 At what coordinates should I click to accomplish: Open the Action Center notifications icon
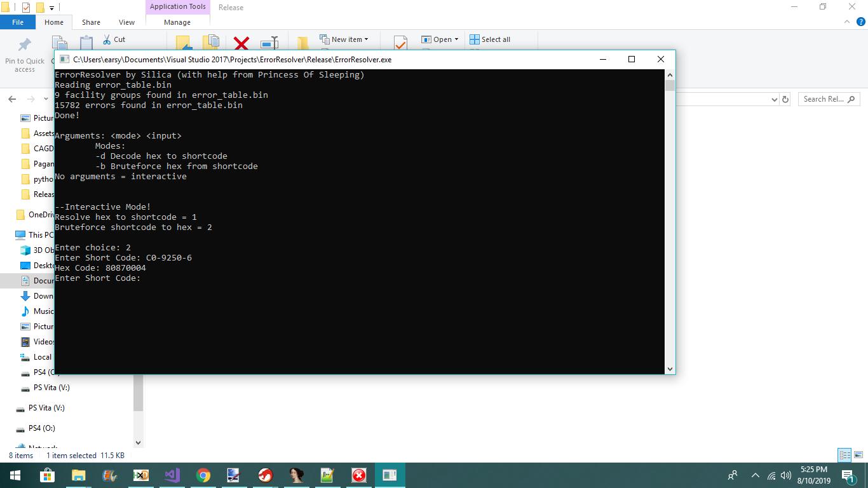[x=848, y=475]
